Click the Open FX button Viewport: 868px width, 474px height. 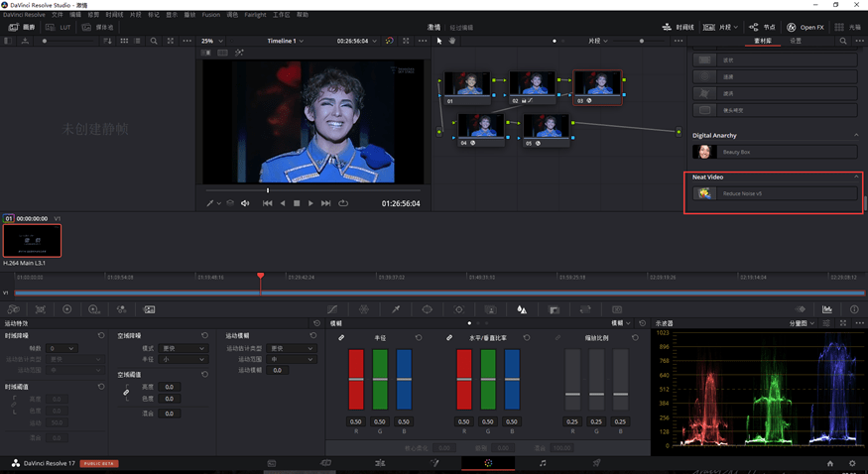806,27
